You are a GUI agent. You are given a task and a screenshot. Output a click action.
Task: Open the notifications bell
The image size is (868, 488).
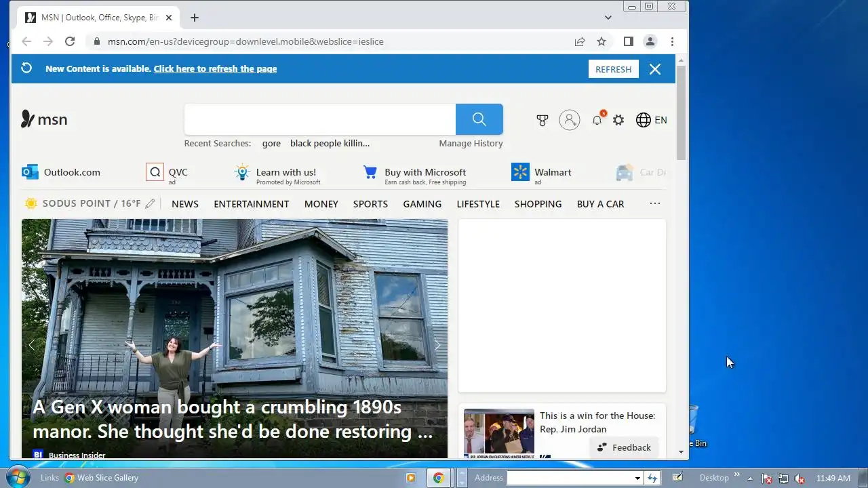tap(597, 120)
